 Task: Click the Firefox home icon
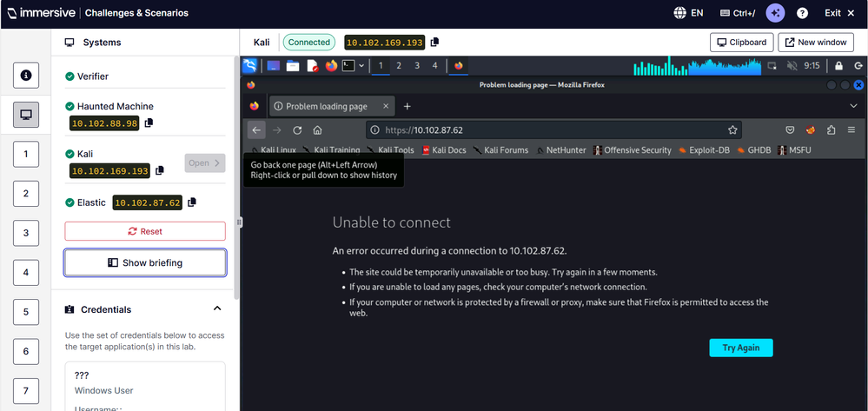pyautogui.click(x=318, y=130)
